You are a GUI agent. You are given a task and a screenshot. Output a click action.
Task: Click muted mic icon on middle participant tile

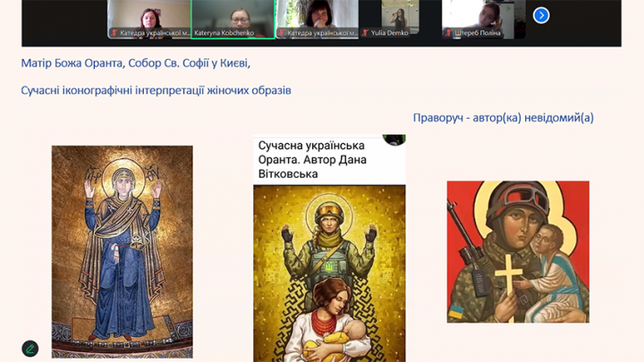[283, 33]
